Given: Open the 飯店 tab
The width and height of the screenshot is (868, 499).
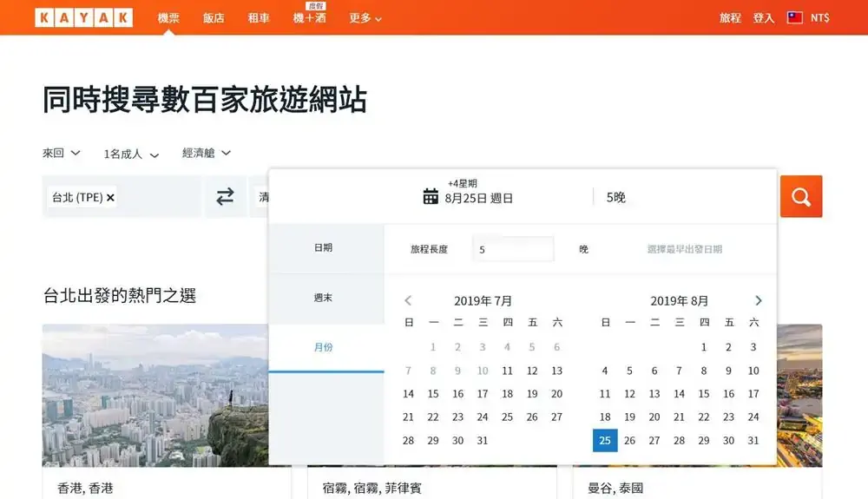Looking at the screenshot, I should click(x=214, y=18).
